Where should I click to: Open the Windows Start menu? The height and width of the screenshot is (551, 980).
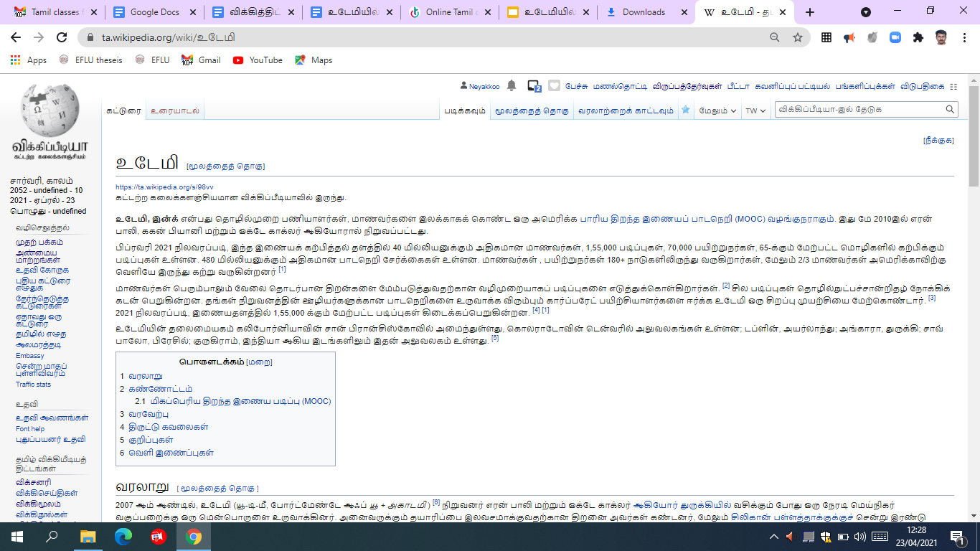coord(17,536)
